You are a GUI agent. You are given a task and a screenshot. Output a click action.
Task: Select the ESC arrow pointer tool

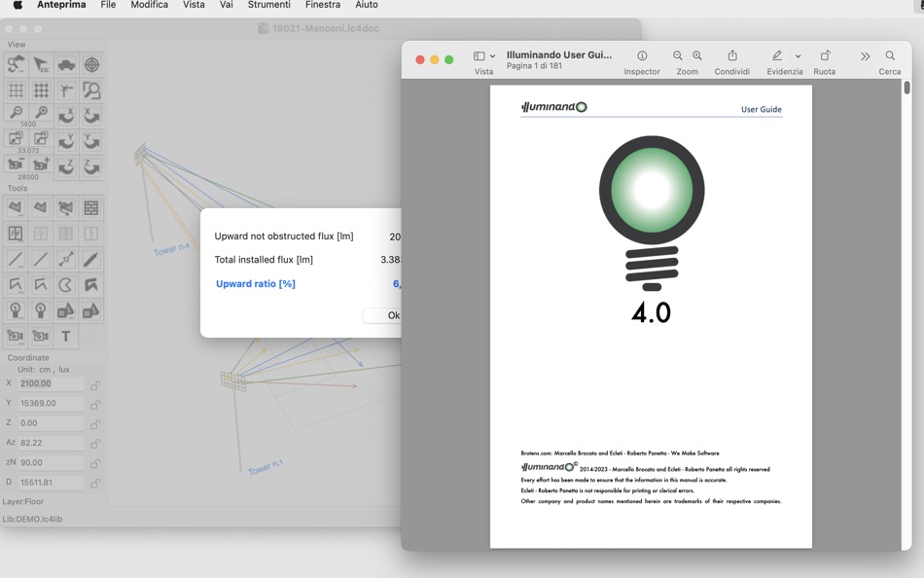tap(41, 64)
